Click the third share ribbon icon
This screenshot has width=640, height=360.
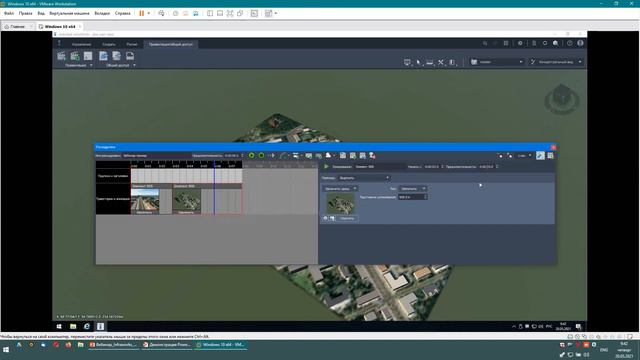pyautogui.click(x=130, y=56)
